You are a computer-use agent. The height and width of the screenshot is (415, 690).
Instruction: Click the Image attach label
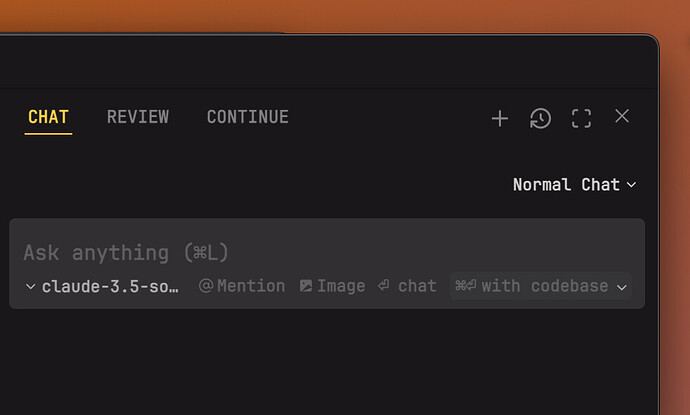[341, 286]
